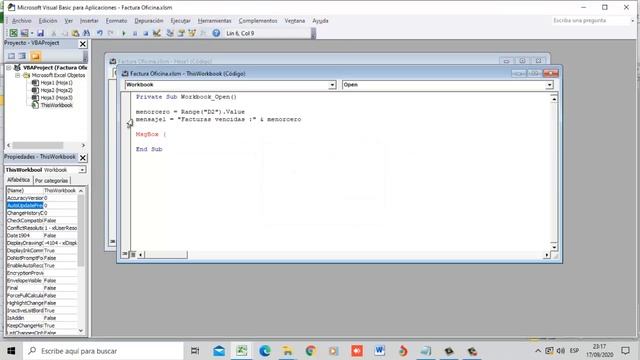The width and height of the screenshot is (640, 360).
Task: Click the Toolbox toolbar icon
Action: [x=203, y=33]
